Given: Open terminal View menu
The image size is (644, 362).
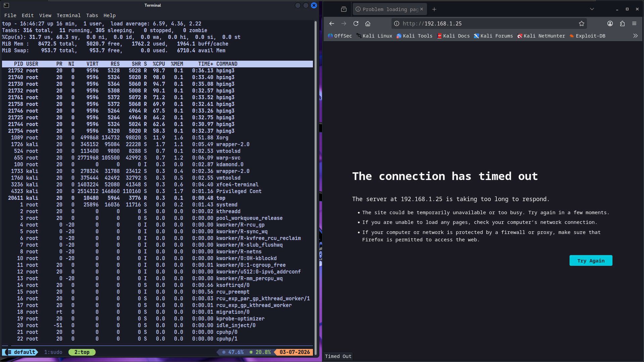Looking at the screenshot, I should 45,15.
